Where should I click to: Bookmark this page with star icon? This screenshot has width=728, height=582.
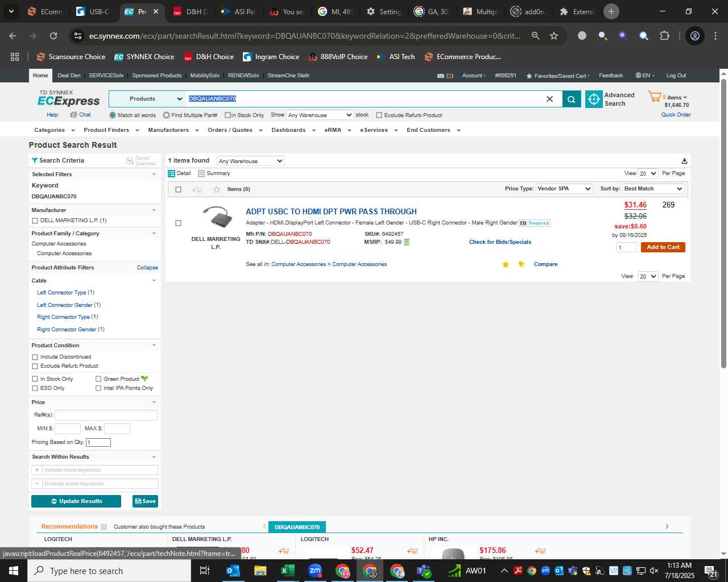[554, 36]
